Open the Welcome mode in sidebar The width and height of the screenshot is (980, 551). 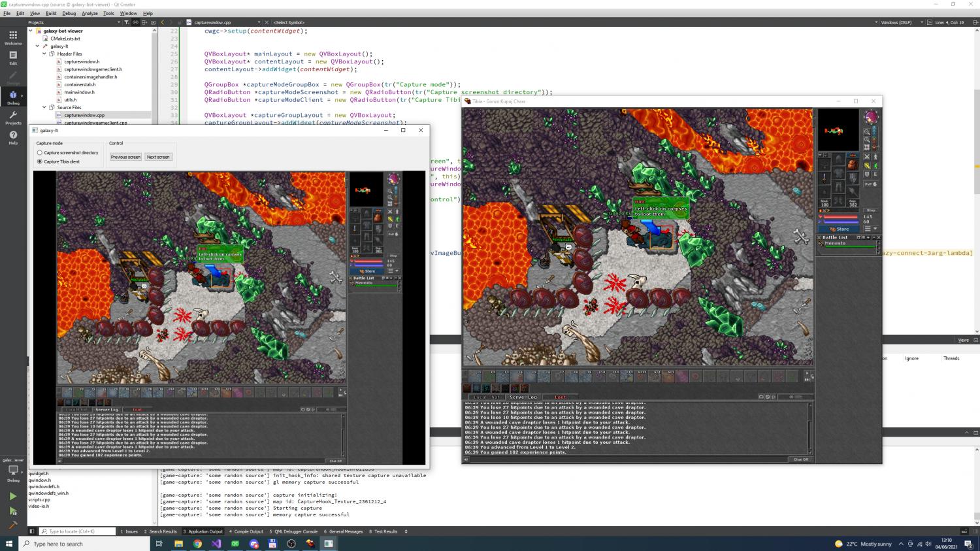[x=12, y=37]
